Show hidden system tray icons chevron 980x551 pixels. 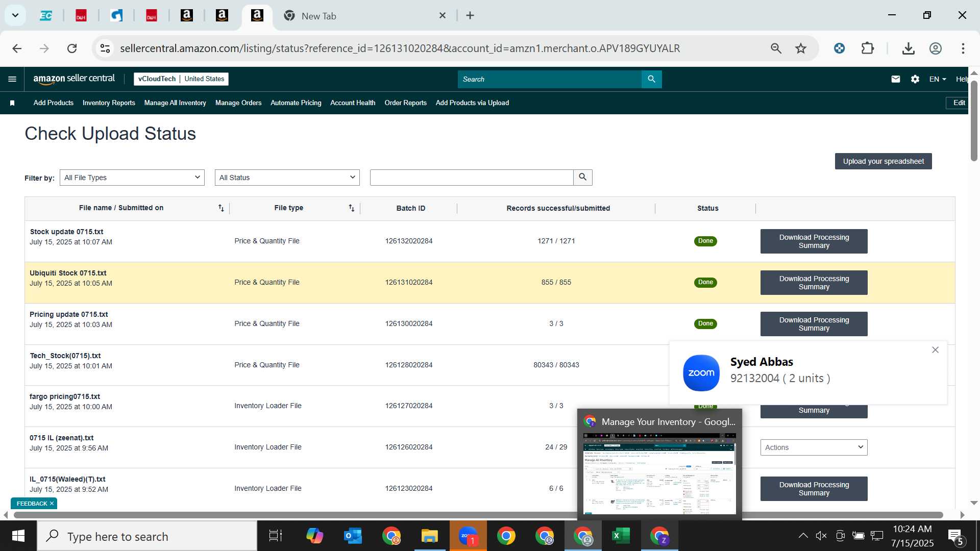[x=803, y=536]
